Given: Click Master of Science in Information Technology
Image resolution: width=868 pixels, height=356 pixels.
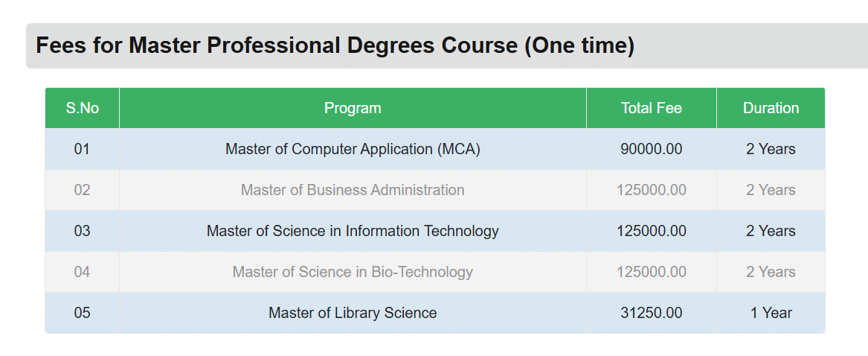Looking at the screenshot, I should point(353,231).
